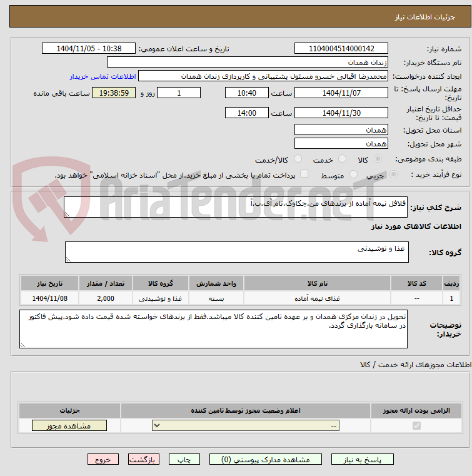The width and height of the screenshot is (472, 476).
Task: Click the پاسخ به نیاز button
Action: click(x=362, y=459)
